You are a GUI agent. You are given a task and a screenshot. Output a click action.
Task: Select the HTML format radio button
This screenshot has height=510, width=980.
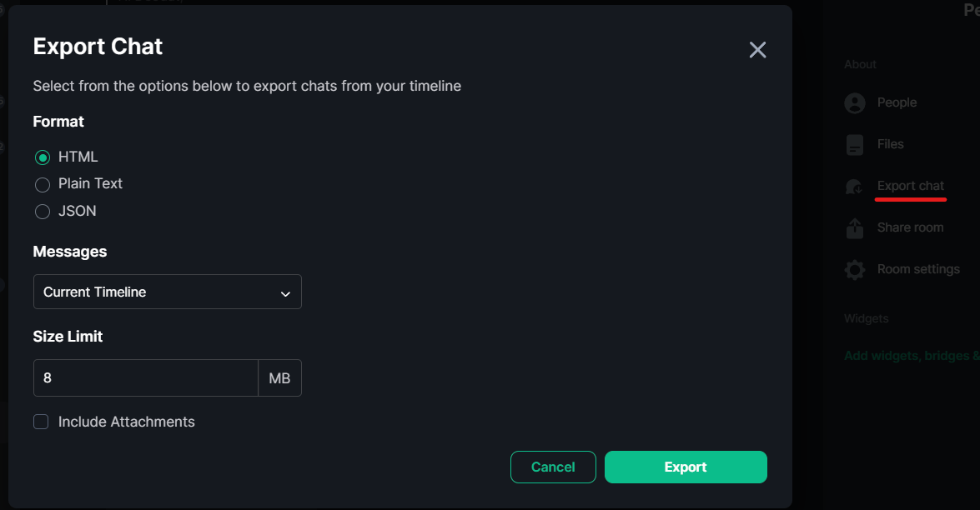point(43,157)
